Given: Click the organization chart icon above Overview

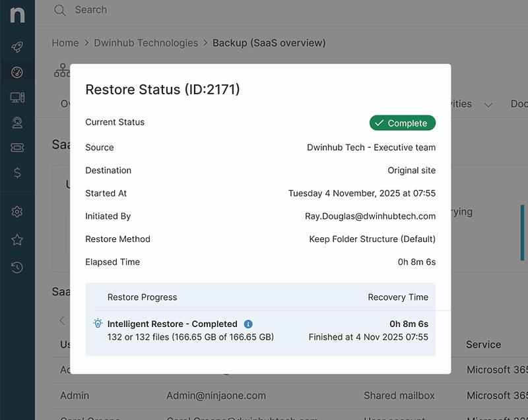Looking at the screenshot, I should [x=63, y=69].
